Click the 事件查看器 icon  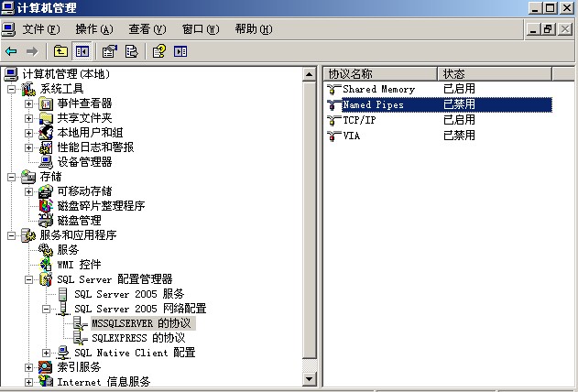(x=46, y=103)
